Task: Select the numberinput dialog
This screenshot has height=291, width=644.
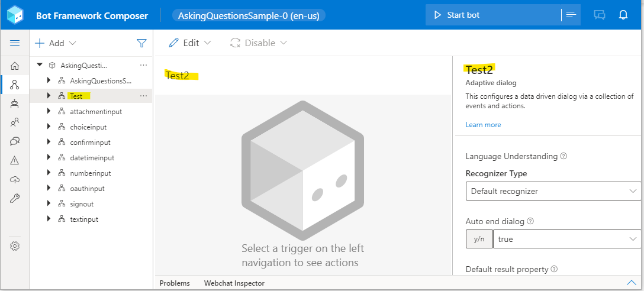Action: tap(91, 173)
